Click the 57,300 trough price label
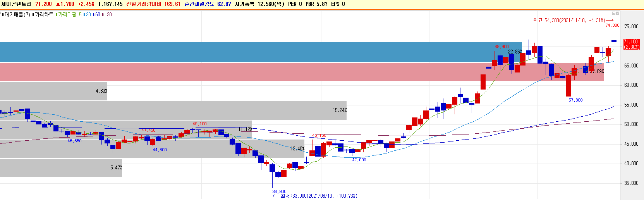Viewport: 644px width, 200px height. (575, 100)
